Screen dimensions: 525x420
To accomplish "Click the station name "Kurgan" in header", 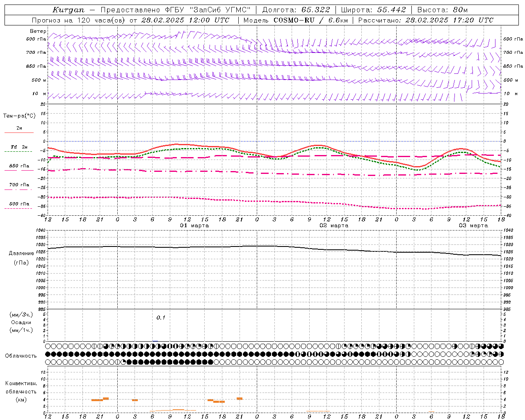I will (68, 10).
